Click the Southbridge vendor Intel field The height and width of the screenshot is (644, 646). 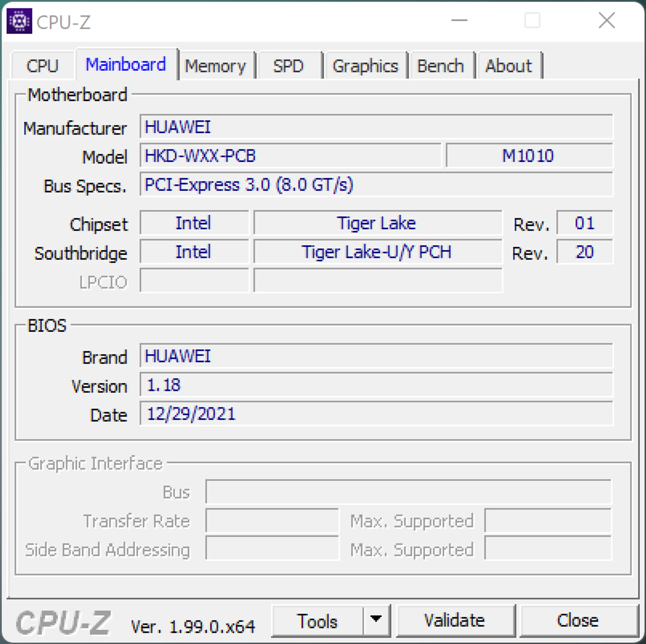194,252
